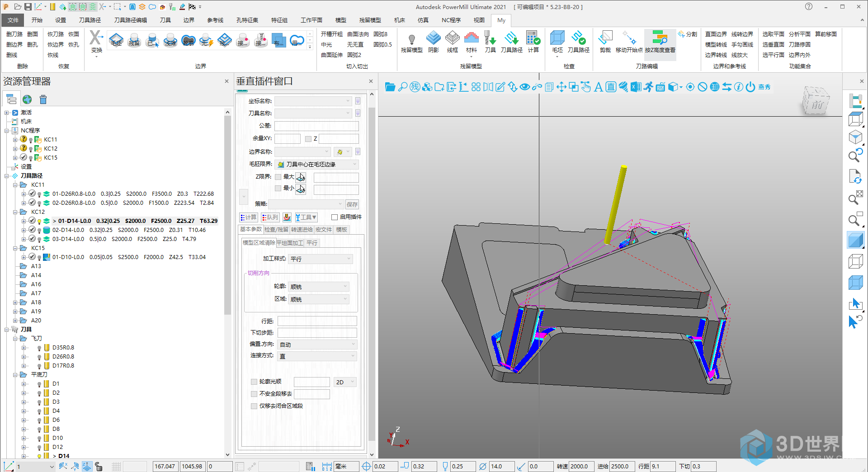
Task: Switch to the 转速进给 tab
Action: coord(302,230)
